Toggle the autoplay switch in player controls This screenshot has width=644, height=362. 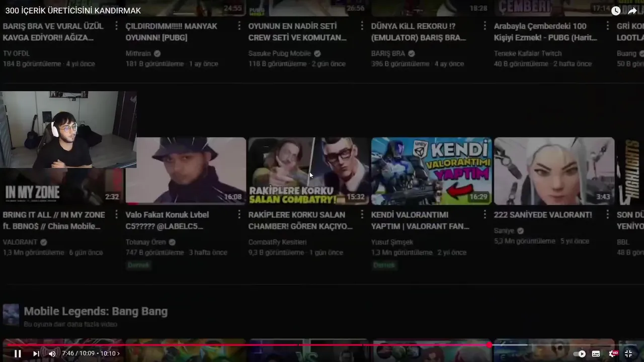pyautogui.click(x=580, y=353)
